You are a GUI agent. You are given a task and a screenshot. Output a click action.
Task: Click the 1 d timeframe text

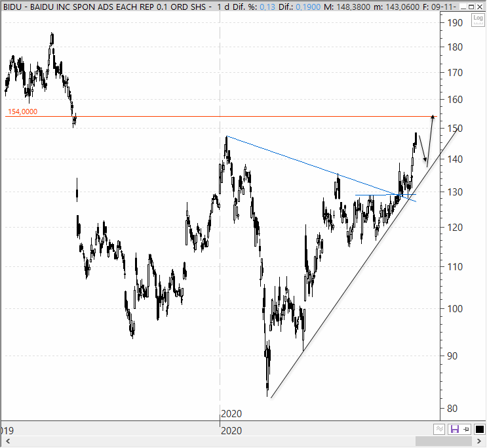point(224,7)
